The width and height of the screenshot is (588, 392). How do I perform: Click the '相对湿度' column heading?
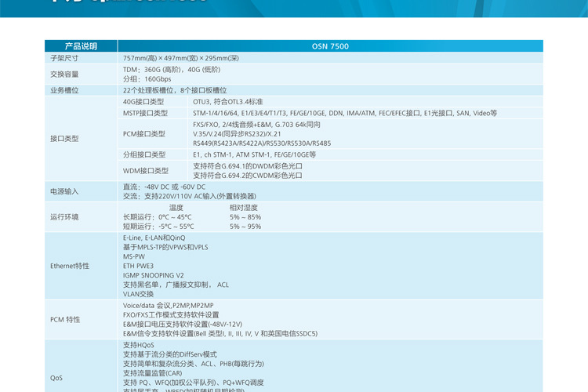coord(244,208)
